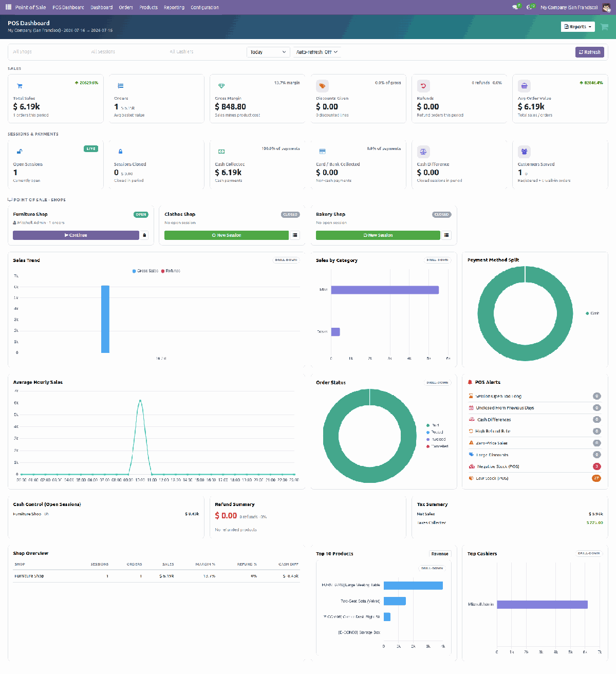Open the user avatar menu
The image size is (616, 674).
click(606, 7)
